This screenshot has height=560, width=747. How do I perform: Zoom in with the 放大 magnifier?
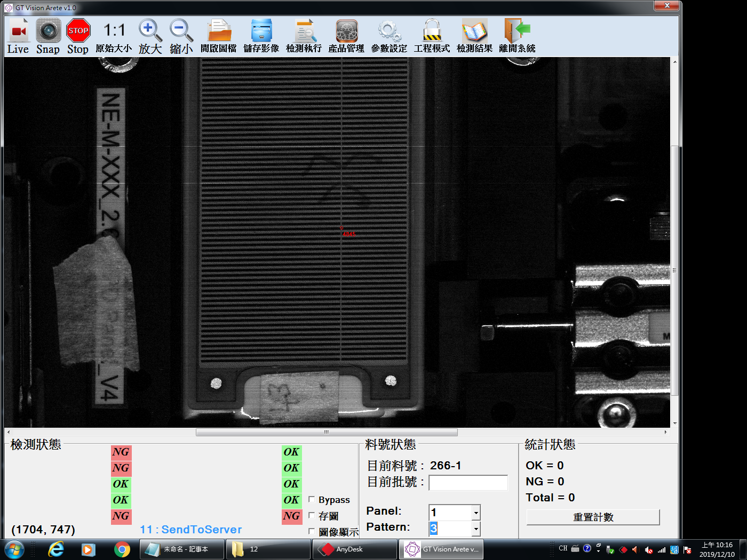(x=150, y=36)
